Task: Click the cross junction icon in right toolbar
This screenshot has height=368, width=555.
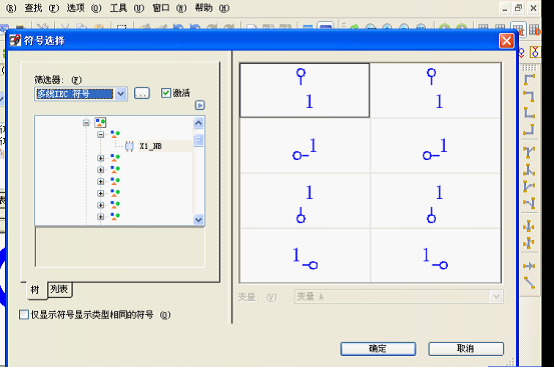Action: click(x=529, y=226)
